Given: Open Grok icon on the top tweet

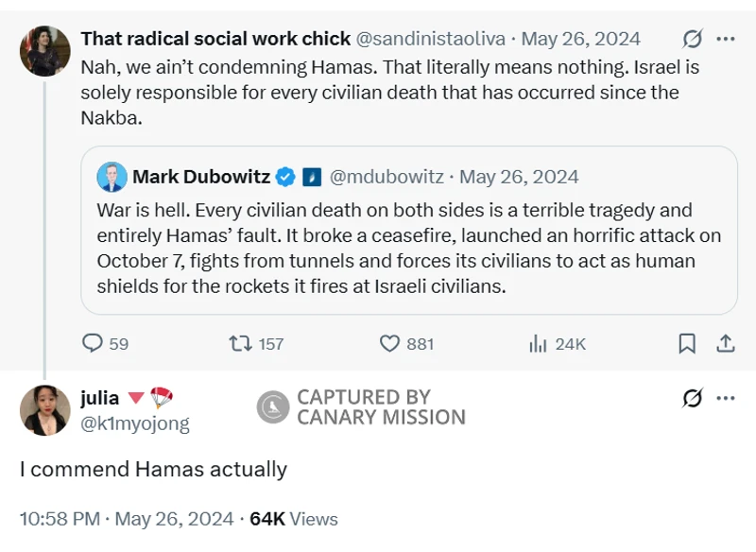Looking at the screenshot, I should (x=692, y=39).
